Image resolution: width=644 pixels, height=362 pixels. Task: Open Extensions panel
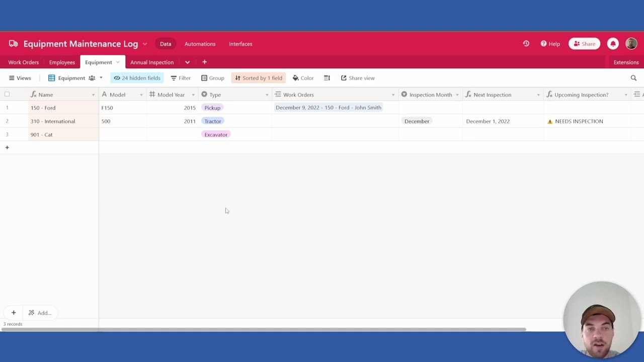[x=626, y=62]
